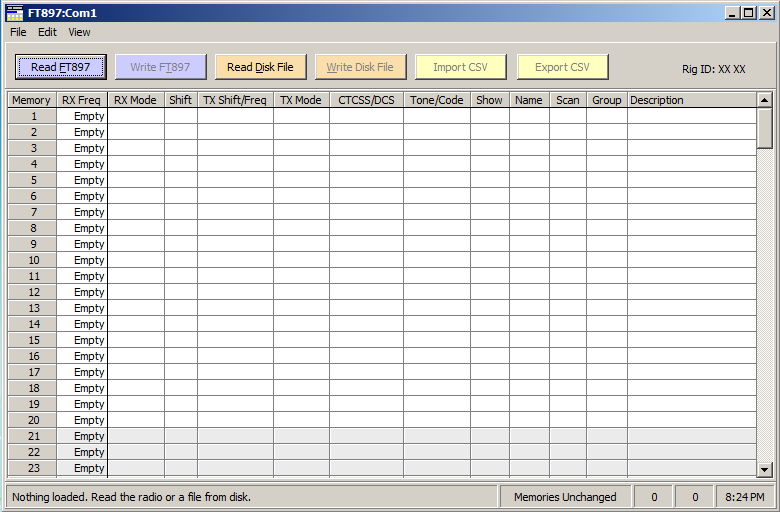Select memory row number 23
This screenshot has height=512, width=780.
tap(32, 468)
